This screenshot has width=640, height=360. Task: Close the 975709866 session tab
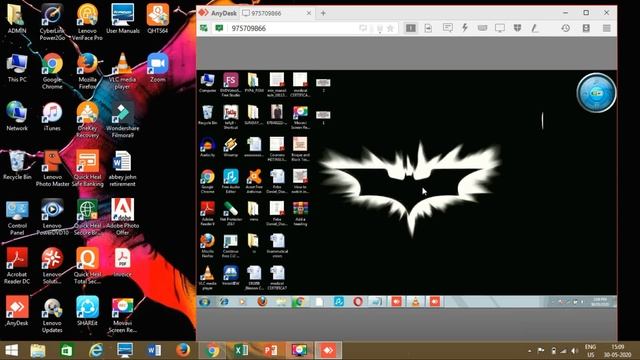tap(309, 13)
